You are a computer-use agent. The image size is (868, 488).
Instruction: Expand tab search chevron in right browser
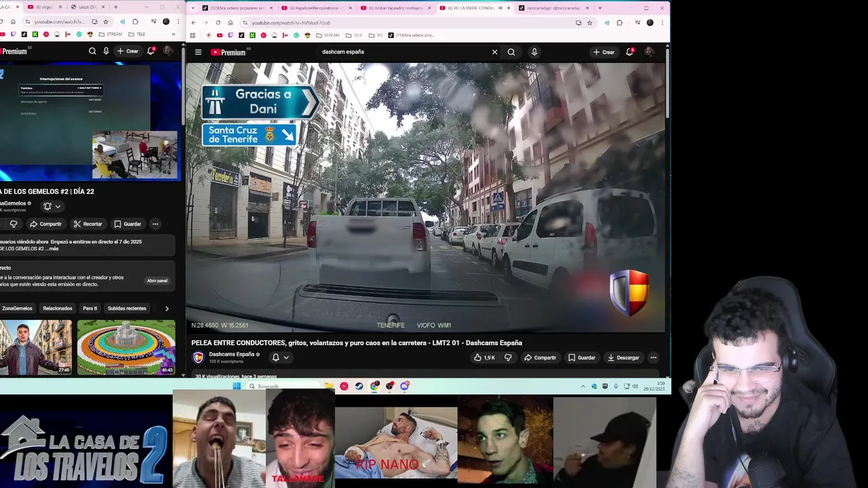coord(194,8)
